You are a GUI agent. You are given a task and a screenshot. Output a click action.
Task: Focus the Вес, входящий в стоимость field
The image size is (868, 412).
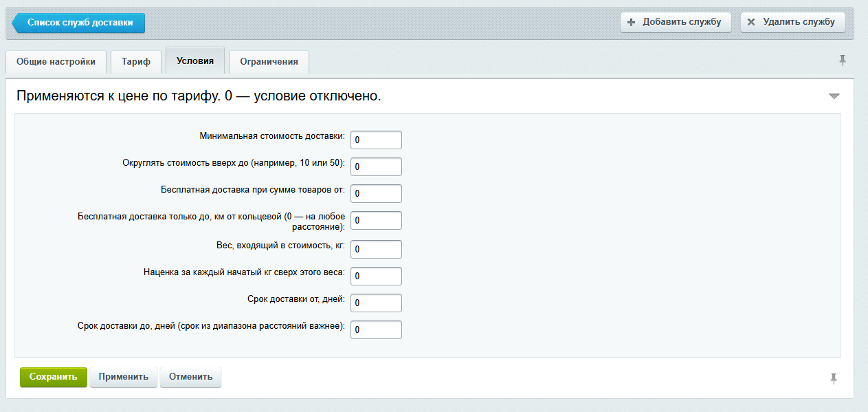point(376,249)
